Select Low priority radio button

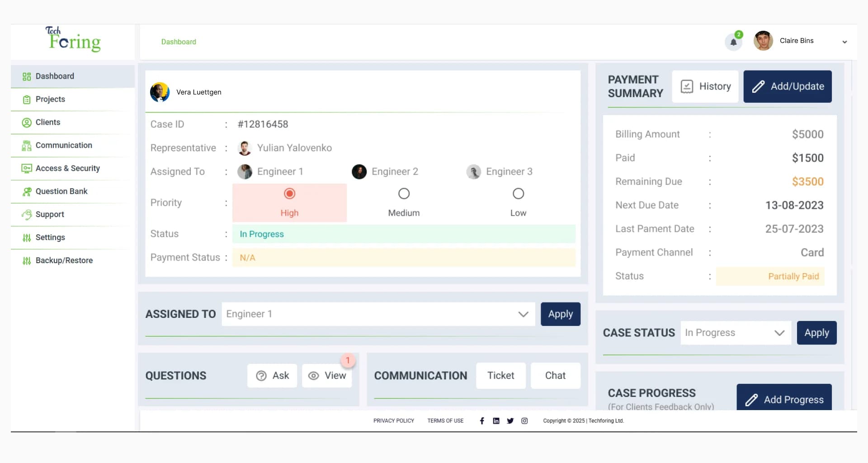[518, 194]
